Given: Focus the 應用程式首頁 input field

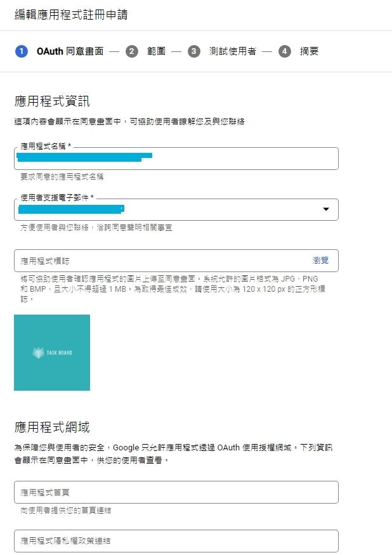Looking at the screenshot, I should tap(176, 492).
